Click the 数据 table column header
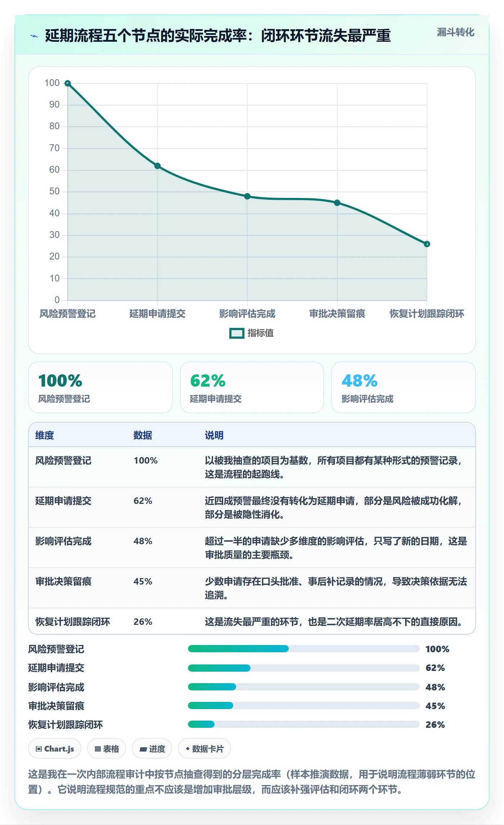Viewport: 504px width, 825px height. (x=143, y=435)
